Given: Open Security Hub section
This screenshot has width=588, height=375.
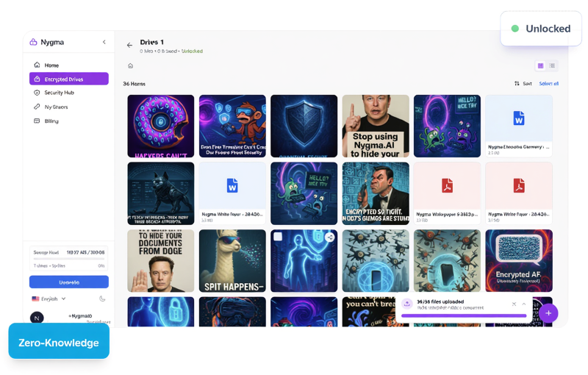Looking at the screenshot, I should click(69, 93).
